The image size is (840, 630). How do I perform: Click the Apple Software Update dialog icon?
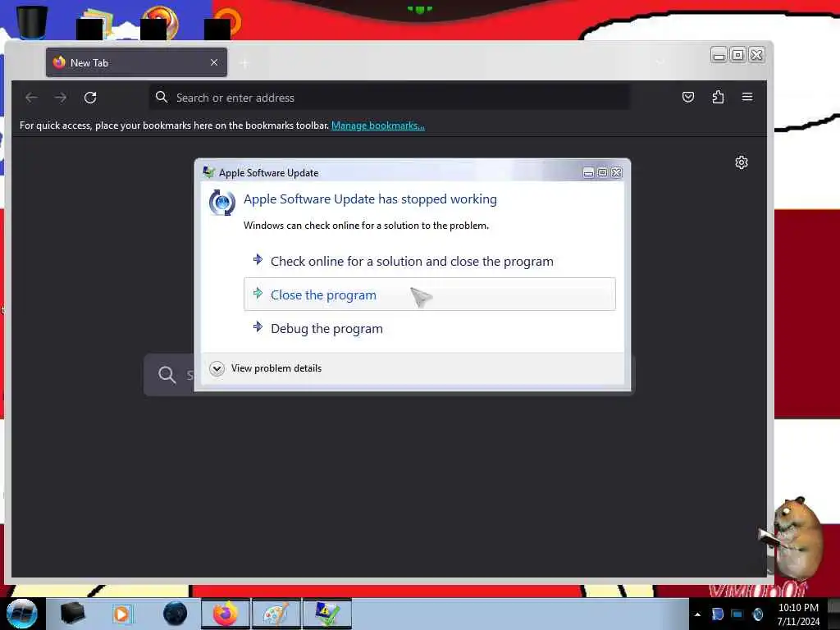click(221, 203)
